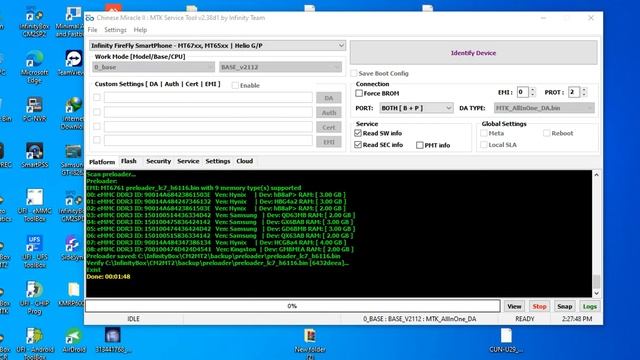The height and width of the screenshot is (360, 640).
Task: Open CUN-U29 file icon on desktop
Action: pos(506,340)
